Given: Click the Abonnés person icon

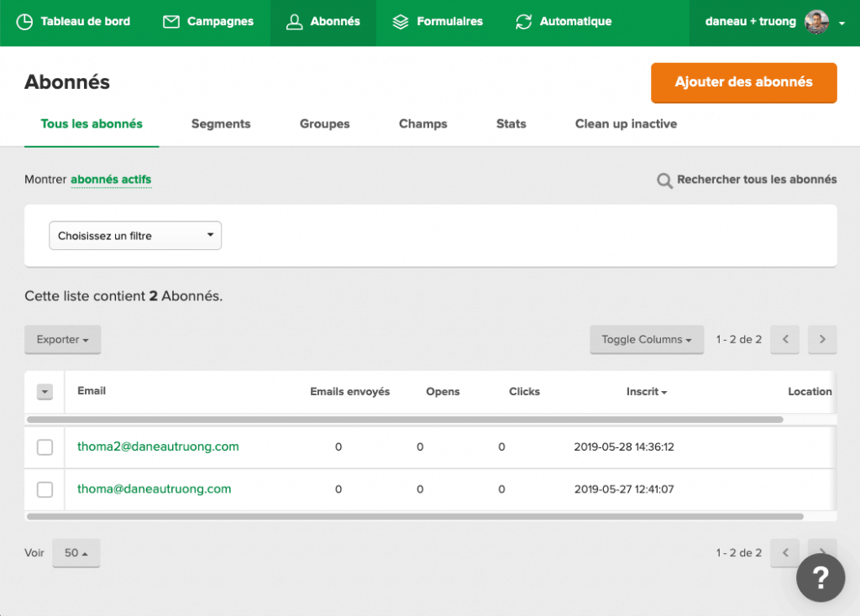Looking at the screenshot, I should [x=294, y=22].
